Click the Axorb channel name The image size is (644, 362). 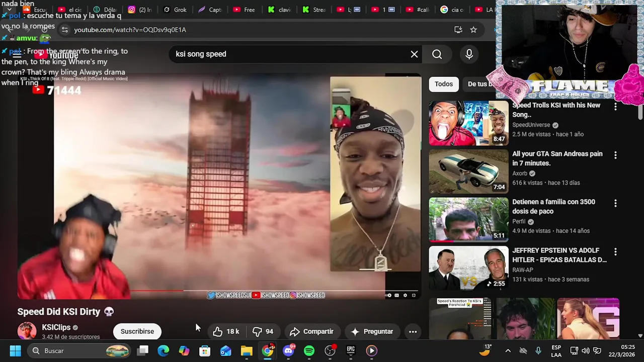520,173
